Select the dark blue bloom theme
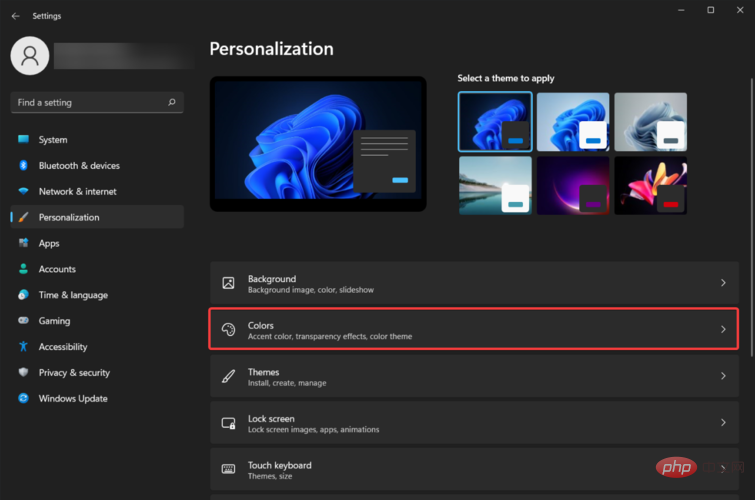The image size is (755, 500). point(495,122)
